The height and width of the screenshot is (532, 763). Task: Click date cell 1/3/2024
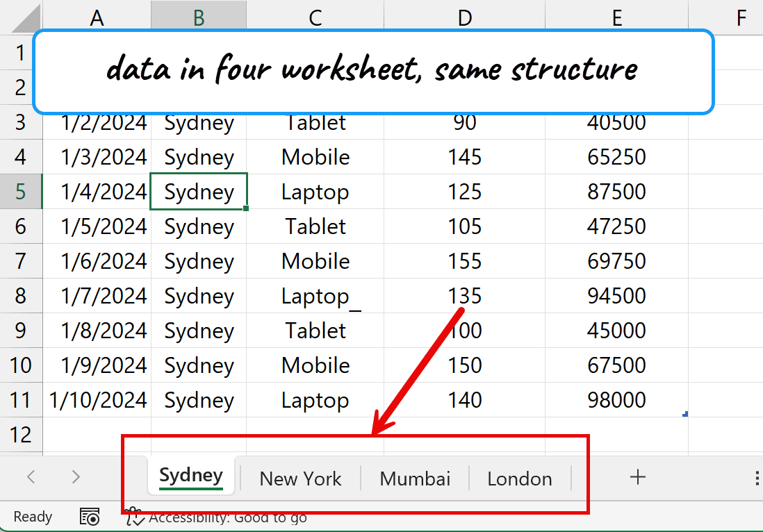click(x=97, y=157)
